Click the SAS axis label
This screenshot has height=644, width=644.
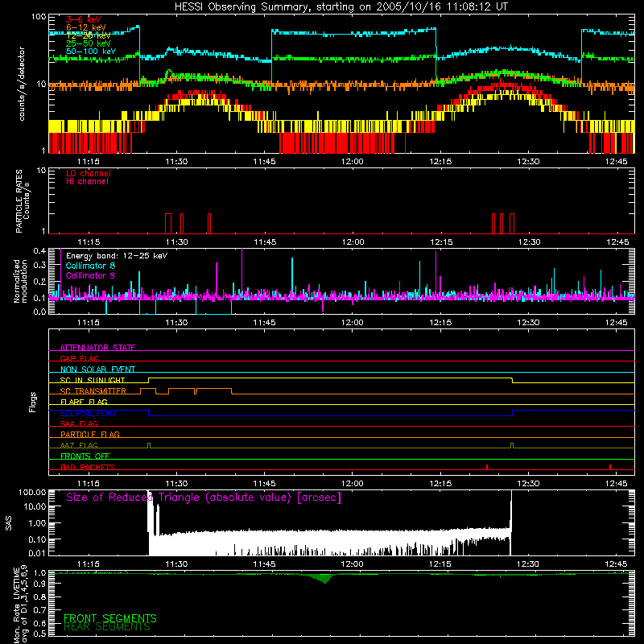click(8, 523)
